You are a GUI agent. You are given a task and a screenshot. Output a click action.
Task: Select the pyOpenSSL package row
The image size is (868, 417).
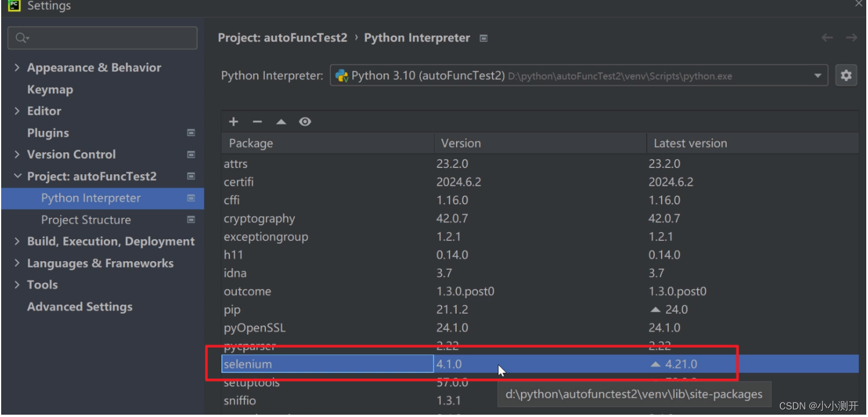540,328
